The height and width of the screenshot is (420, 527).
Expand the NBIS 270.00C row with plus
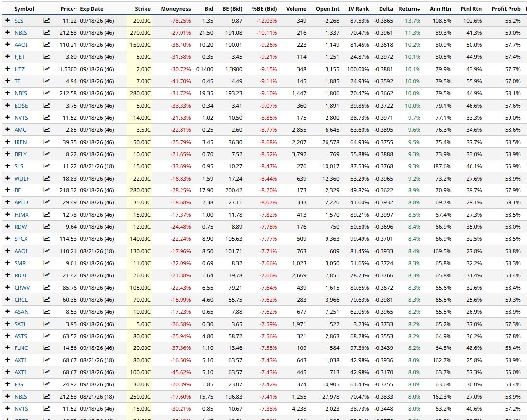coord(8,33)
